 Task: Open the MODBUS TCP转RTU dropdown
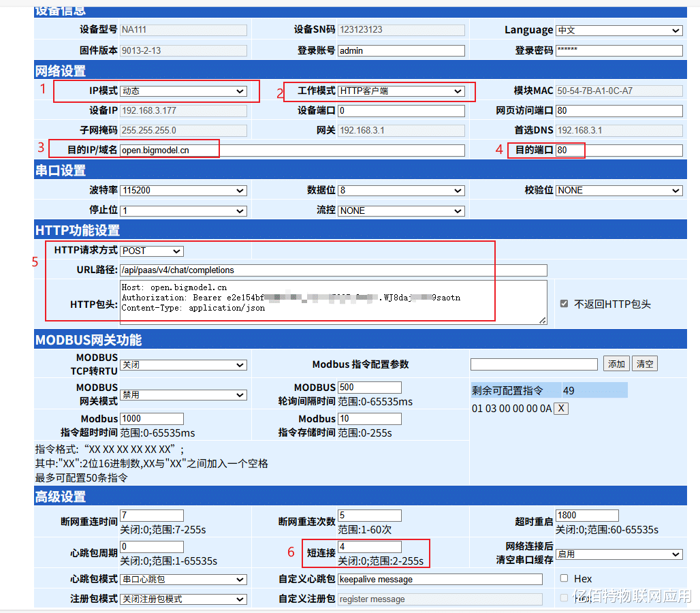(x=183, y=364)
